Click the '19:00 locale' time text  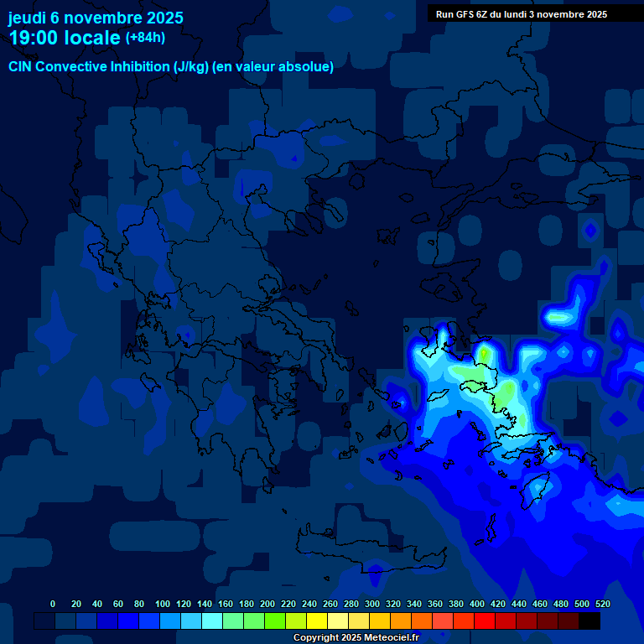coord(64,38)
